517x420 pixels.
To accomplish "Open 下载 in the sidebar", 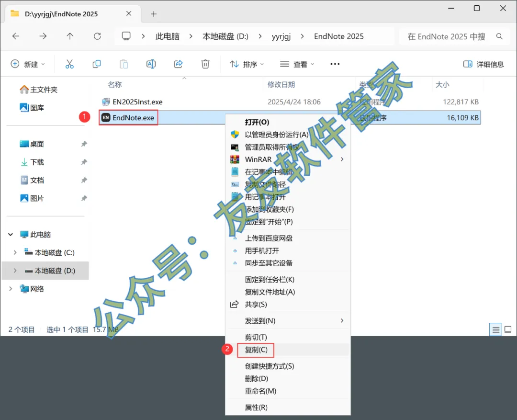I will tap(33, 162).
